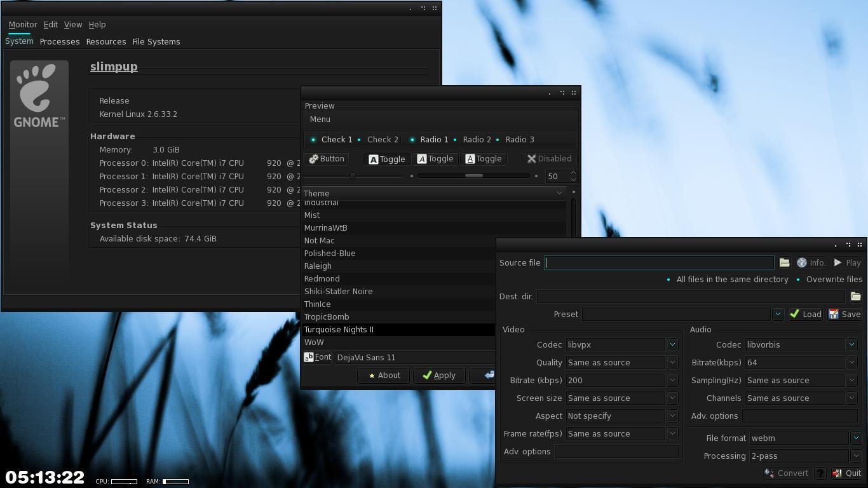Select the Polished-Blue theme in list

[398, 253]
